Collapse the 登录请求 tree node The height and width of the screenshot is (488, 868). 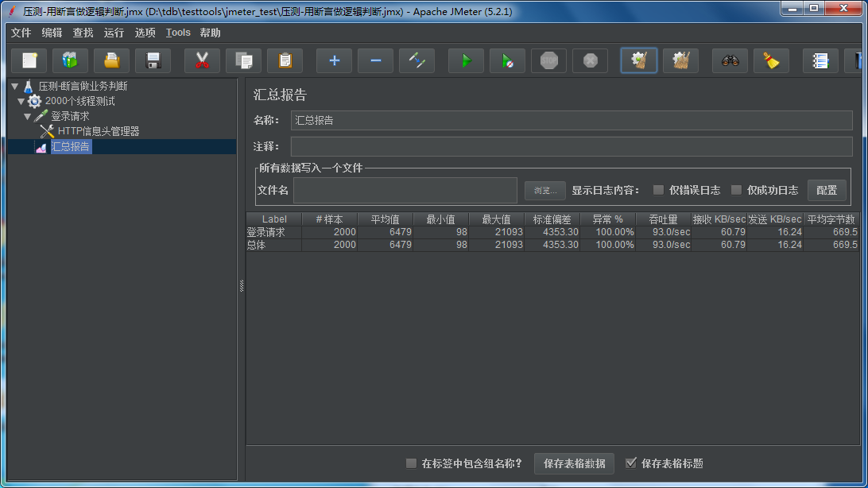click(x=27, y=116)
